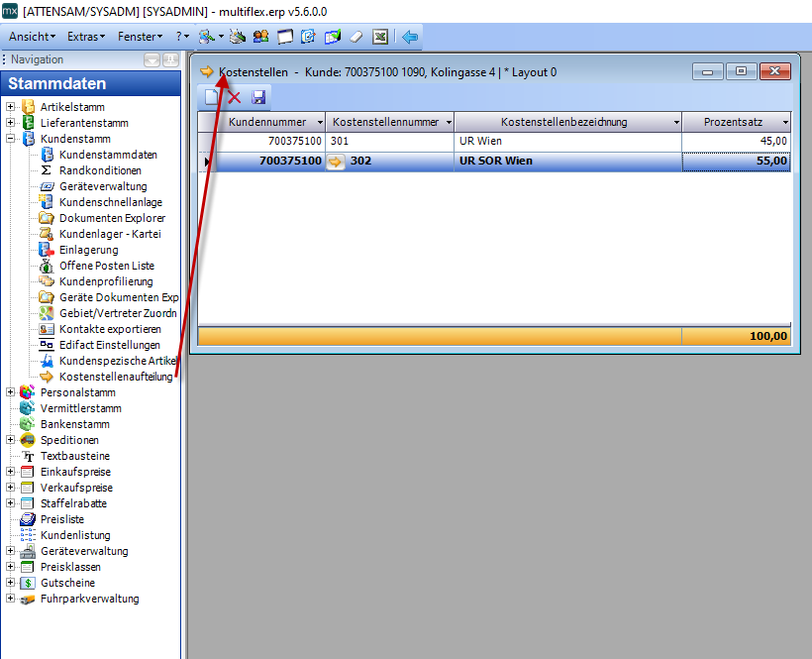Open Kundenstammdaten in the navigation tree
Viewport: 812px width, 659px height.
[107, 155]
